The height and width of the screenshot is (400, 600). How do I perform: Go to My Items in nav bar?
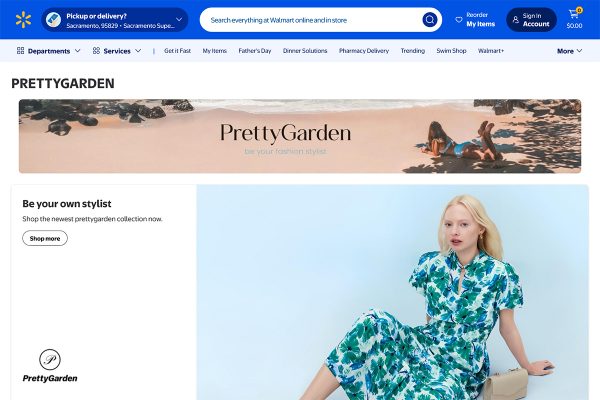[x=215, y=51]
